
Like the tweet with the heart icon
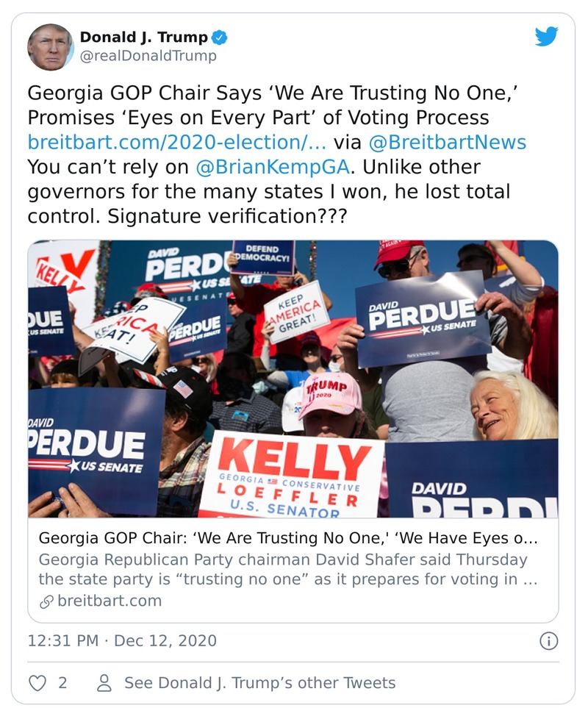point(37,683)
